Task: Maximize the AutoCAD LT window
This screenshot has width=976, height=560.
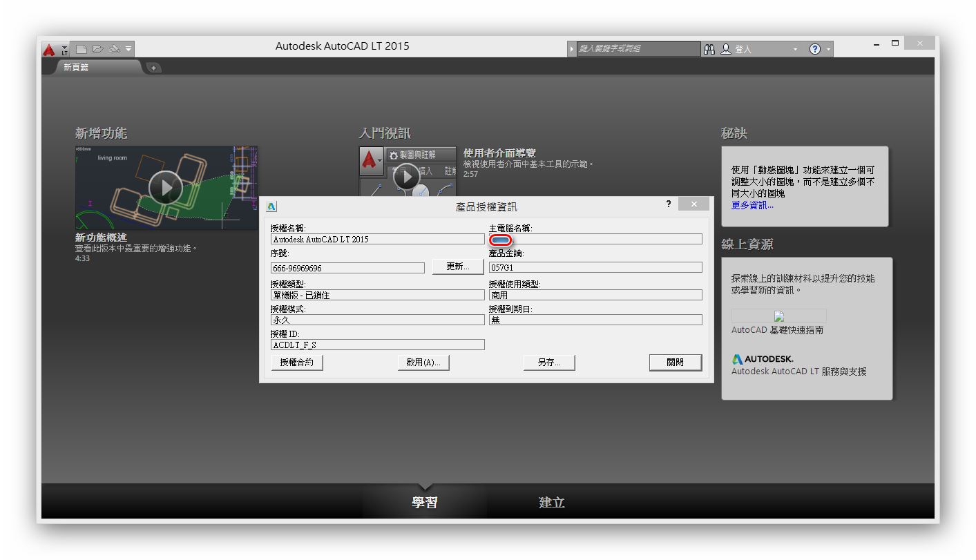Action: (895, 44)
